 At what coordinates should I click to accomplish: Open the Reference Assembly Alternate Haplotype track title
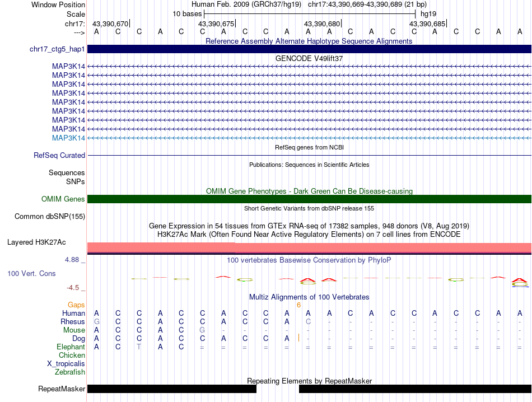(309, 41)
